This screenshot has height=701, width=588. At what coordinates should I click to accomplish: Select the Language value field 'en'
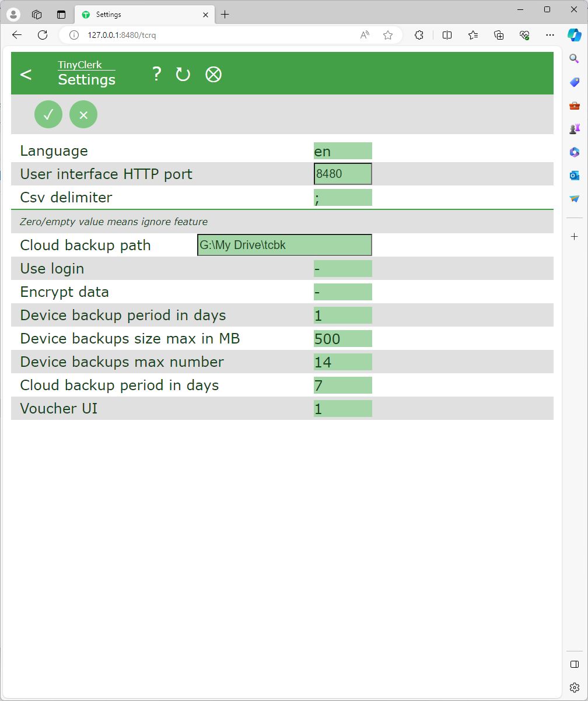(342, 151)
